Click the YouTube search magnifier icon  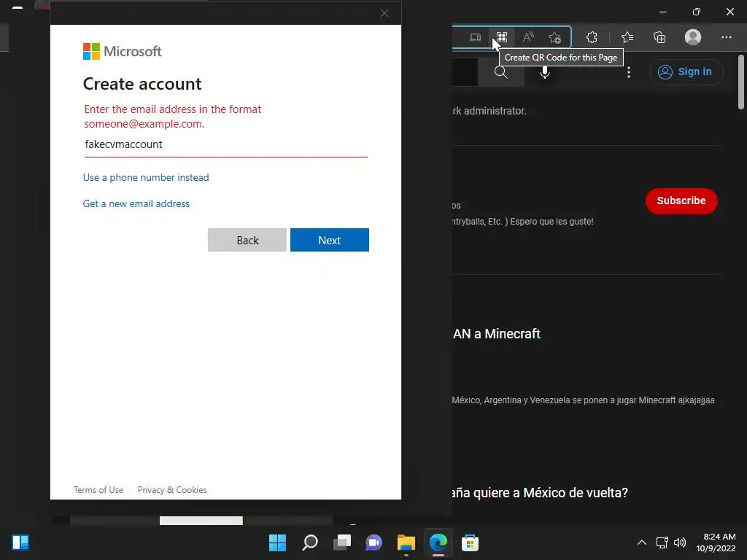coord(500,72)
